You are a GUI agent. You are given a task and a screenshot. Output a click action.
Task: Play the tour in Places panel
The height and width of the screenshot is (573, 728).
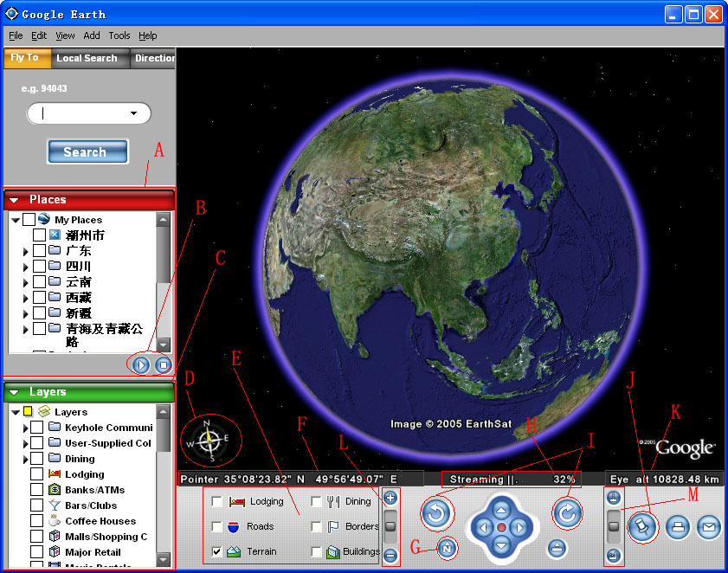click(141, 365)
